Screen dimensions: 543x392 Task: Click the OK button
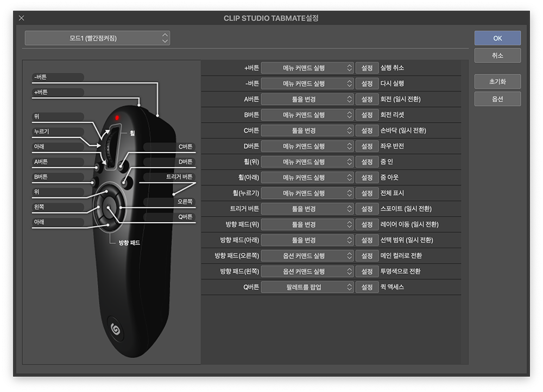(497, 38)
